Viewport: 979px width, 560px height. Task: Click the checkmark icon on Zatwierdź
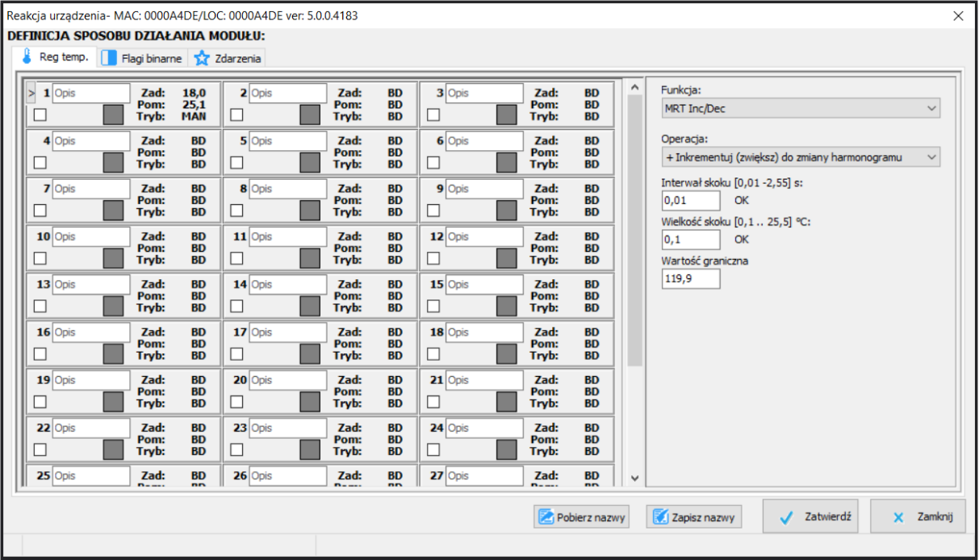pos(787,518)
